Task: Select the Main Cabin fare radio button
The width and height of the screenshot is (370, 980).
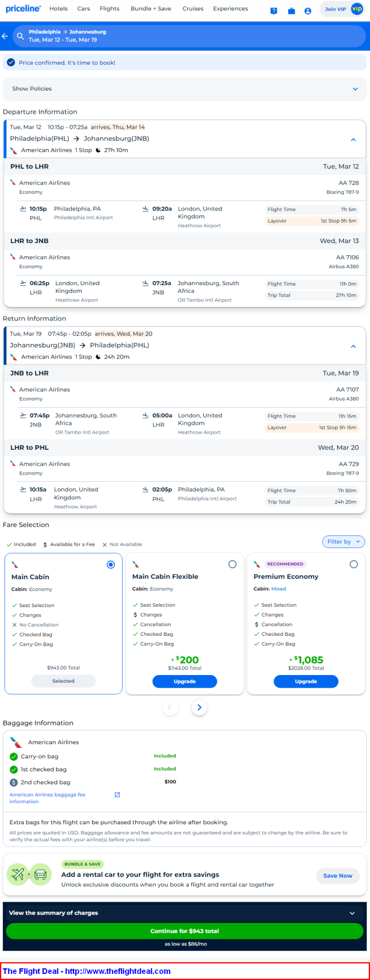Action: pos(111,565)
